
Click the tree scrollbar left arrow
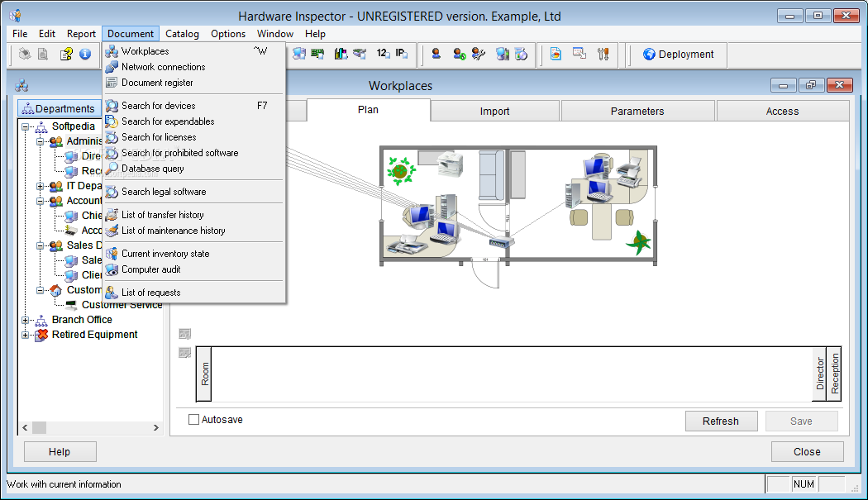tap(25, 427)
